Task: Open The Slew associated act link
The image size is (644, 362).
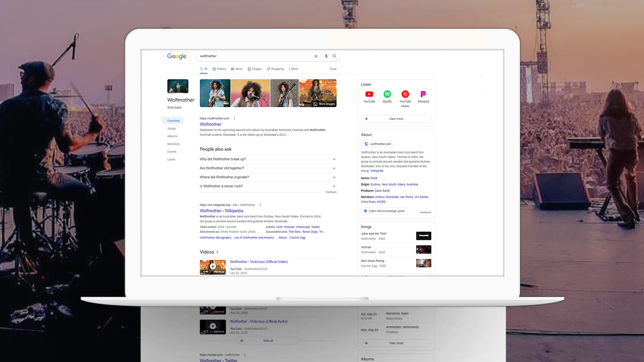Action: (x=295, y=232)
